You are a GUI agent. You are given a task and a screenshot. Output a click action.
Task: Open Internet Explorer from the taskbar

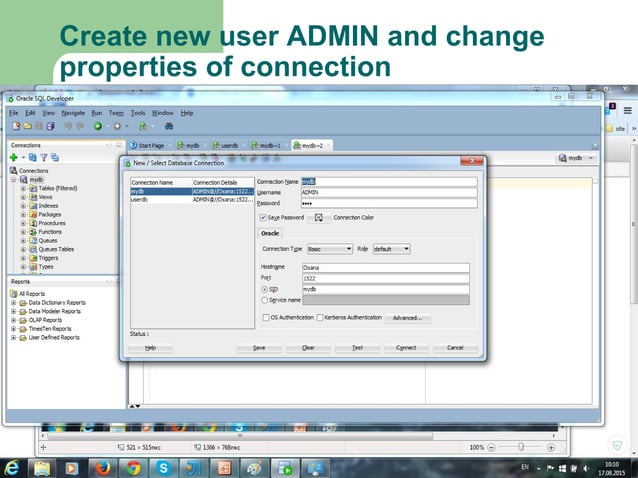(x=12, y=468)
